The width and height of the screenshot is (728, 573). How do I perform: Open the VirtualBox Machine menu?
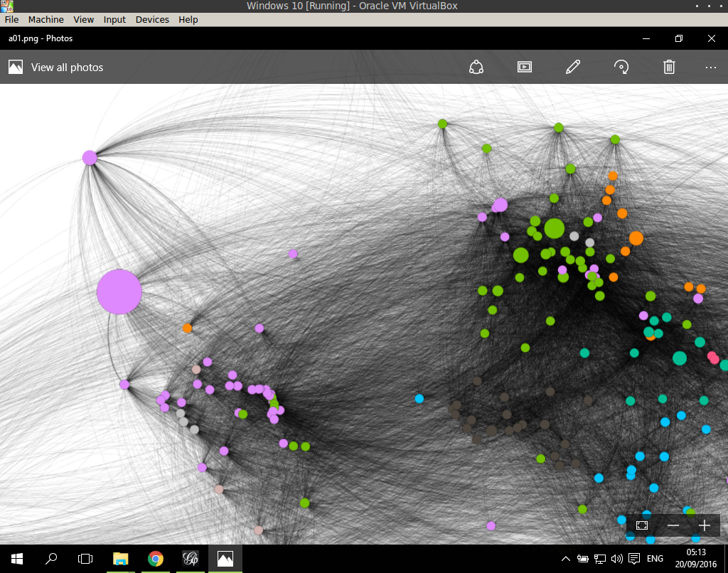(x=45, y=20)
